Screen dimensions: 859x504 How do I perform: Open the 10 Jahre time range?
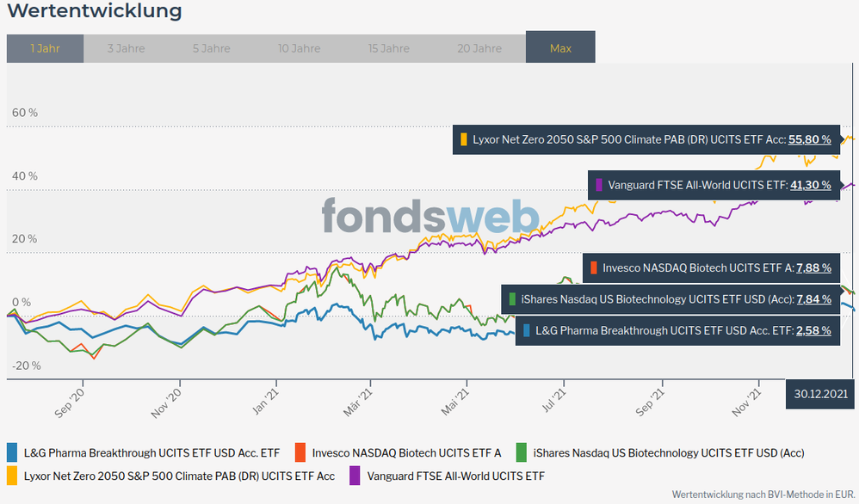tap(299, 48)
